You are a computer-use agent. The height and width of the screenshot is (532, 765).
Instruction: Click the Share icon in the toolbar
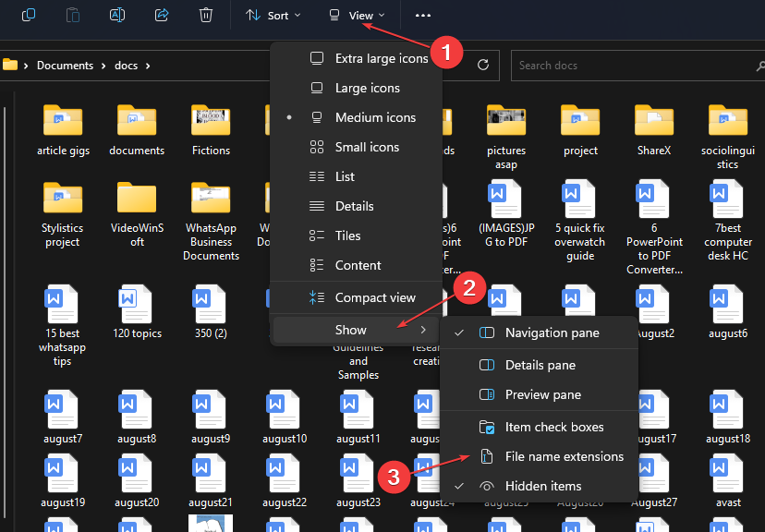[x=160, y=15]
